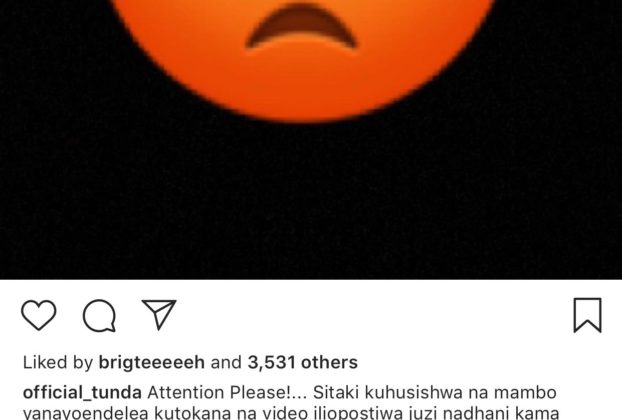Save post with the bookmark icon

[x=587, y=315]
